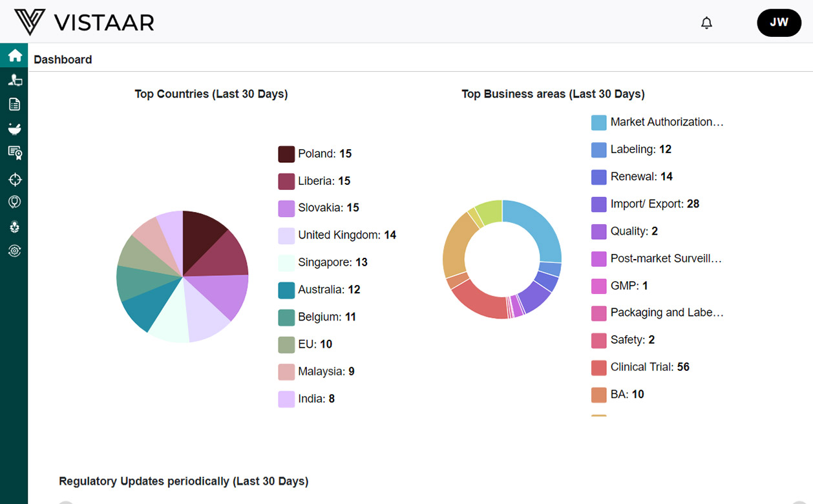Viewport: 813px width, 504px height.
Task: Toggle the Labeling legend entry
Action: [x=631, y=149]
